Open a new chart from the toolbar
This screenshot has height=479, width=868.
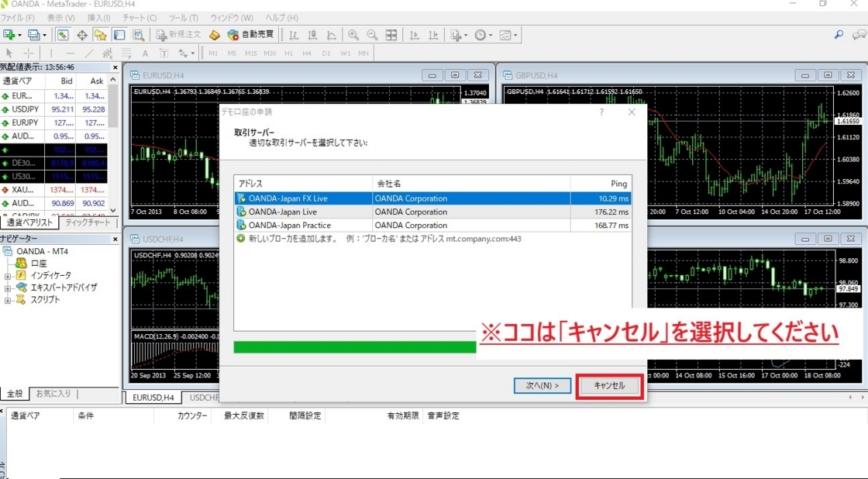tap(12, 35)
